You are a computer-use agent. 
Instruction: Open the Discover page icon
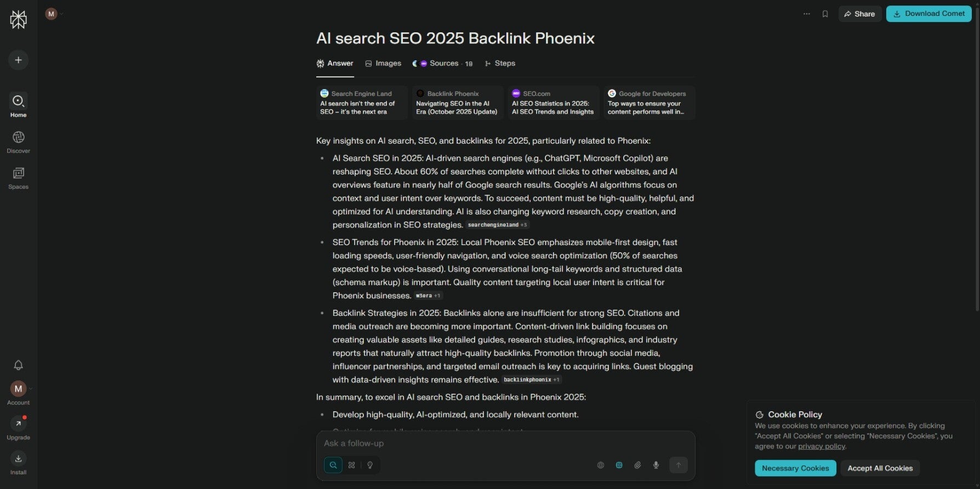point(18,137)
